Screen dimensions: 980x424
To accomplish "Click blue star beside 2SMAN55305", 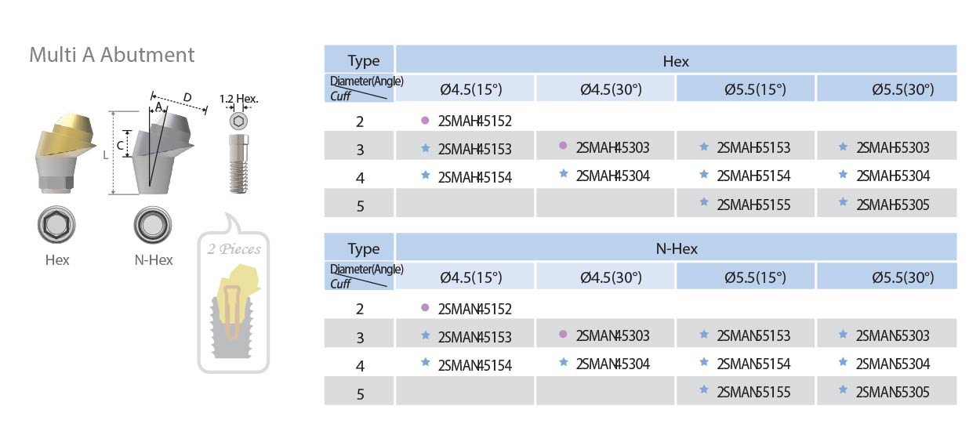I will (843, 390).
